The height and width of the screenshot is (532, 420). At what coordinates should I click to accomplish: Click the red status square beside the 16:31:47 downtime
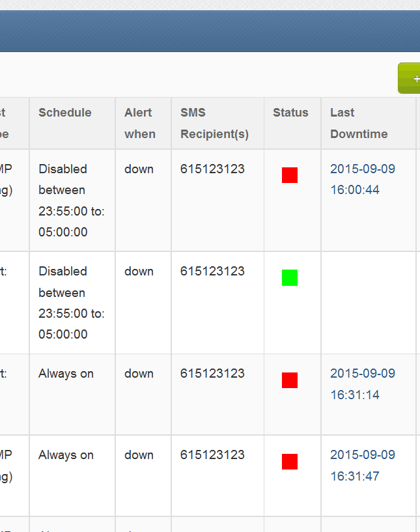[x=290, y=462]
